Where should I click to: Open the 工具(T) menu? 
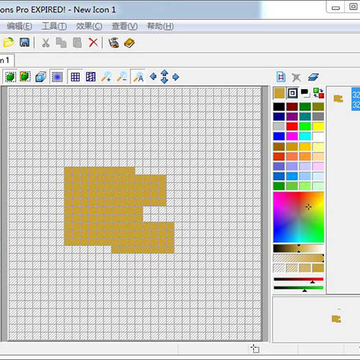(x=54, y=26)
